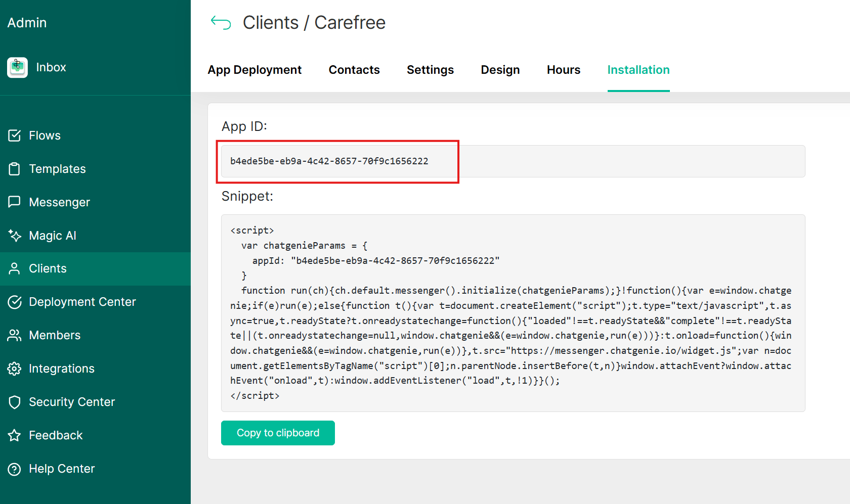
Task: Switch to Hours tab
Action: 564,70
